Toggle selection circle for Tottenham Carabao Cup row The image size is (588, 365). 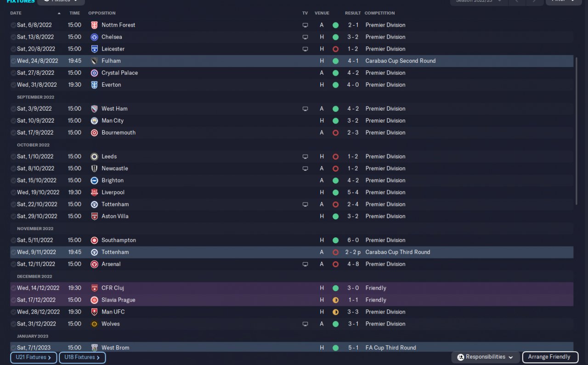point(13,252)
